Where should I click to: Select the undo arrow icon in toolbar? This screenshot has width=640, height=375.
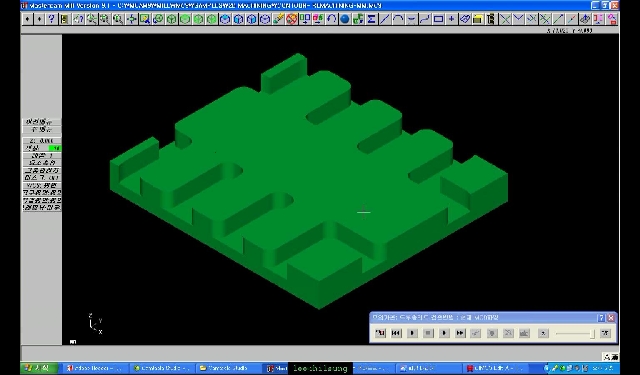tap(331, 19)
